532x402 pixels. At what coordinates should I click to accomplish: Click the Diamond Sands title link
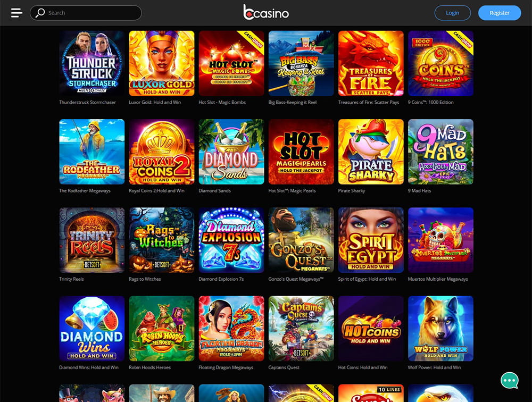click(214, 191)
